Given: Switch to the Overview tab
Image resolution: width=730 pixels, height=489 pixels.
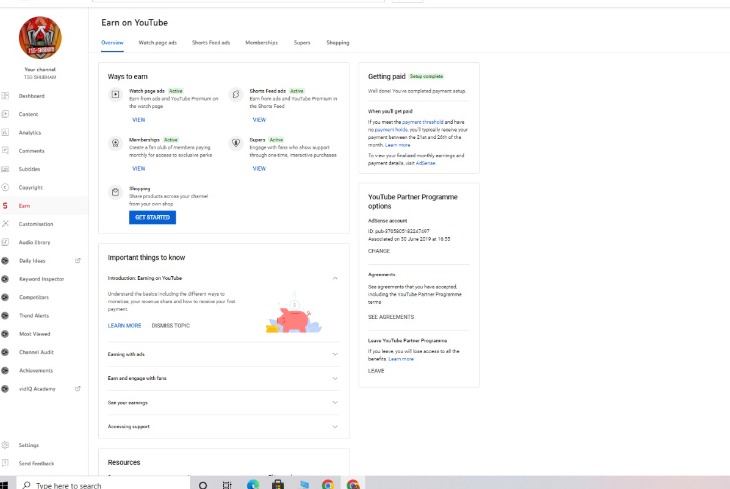Looking at the screenshot, I should point(112,43).
